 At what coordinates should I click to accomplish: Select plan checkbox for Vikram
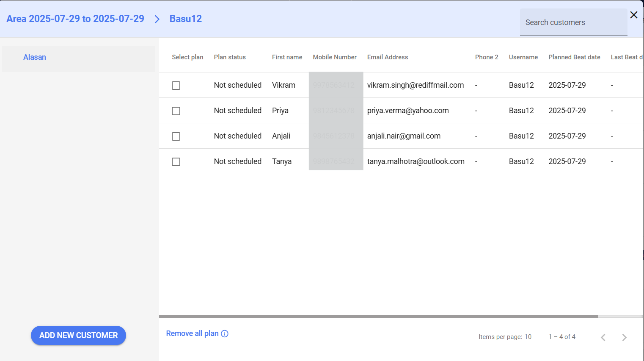click(x=176, y=86)
